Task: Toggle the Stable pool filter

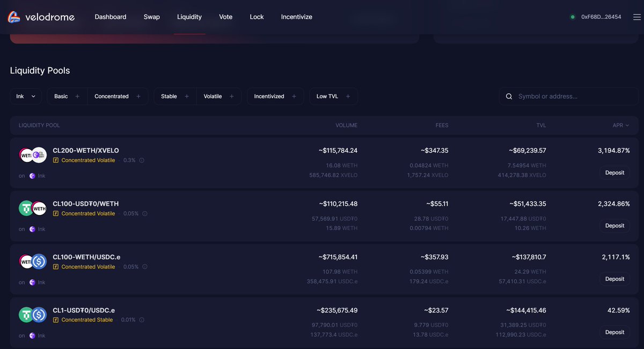Action: point(175,96)
